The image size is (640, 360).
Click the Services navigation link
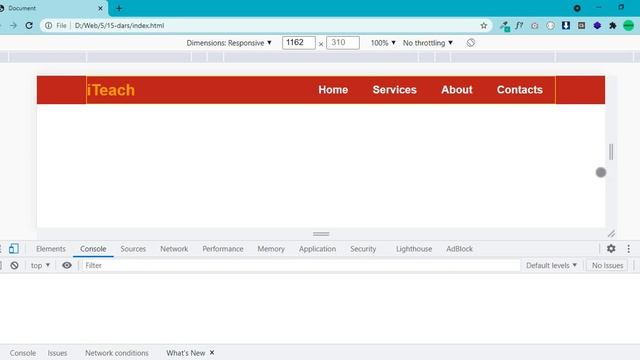tap(395, 90)
